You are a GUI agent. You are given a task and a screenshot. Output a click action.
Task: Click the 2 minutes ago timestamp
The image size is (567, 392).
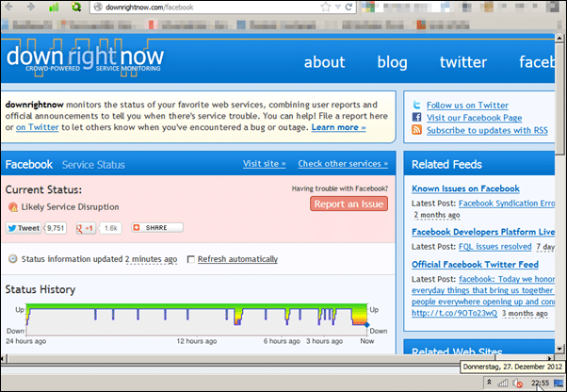click(151, 259)
